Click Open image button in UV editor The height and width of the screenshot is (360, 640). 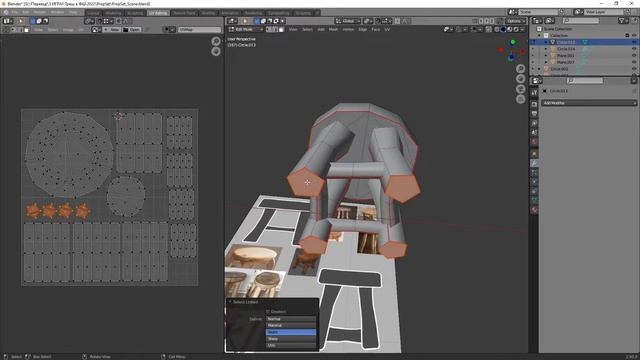point(132,29)
